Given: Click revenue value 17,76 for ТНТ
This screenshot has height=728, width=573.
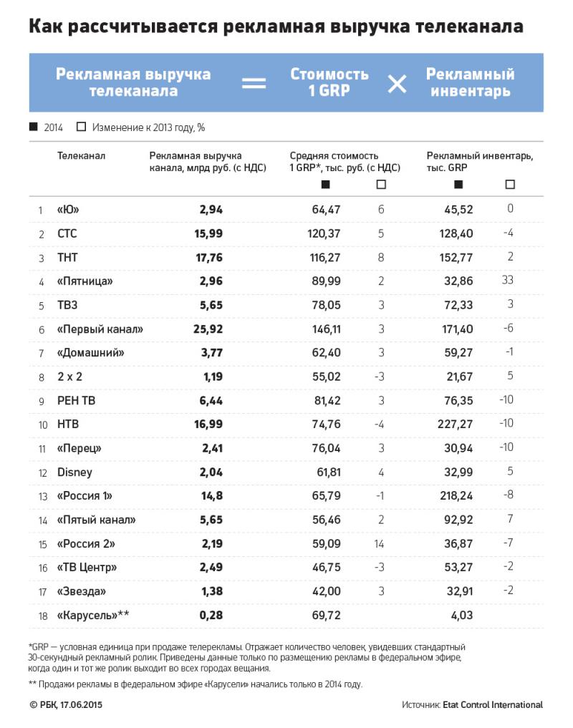Looking at the screenshot, I should 209,257.
